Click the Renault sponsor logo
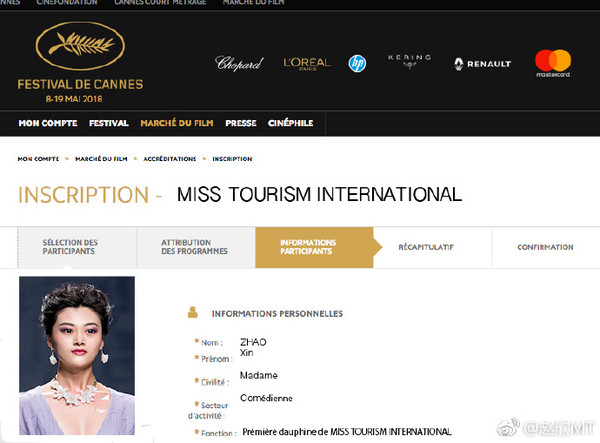Screen dimensions: 600x443 click(482, 63)
